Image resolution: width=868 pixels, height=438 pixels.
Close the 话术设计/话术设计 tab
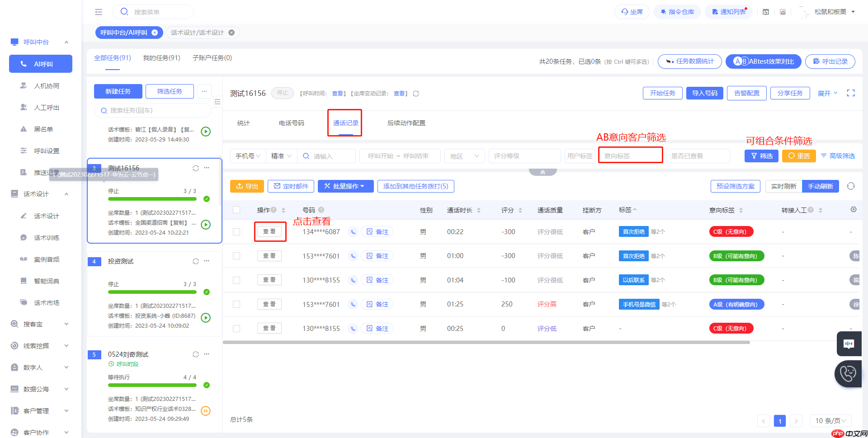(231, 33)
